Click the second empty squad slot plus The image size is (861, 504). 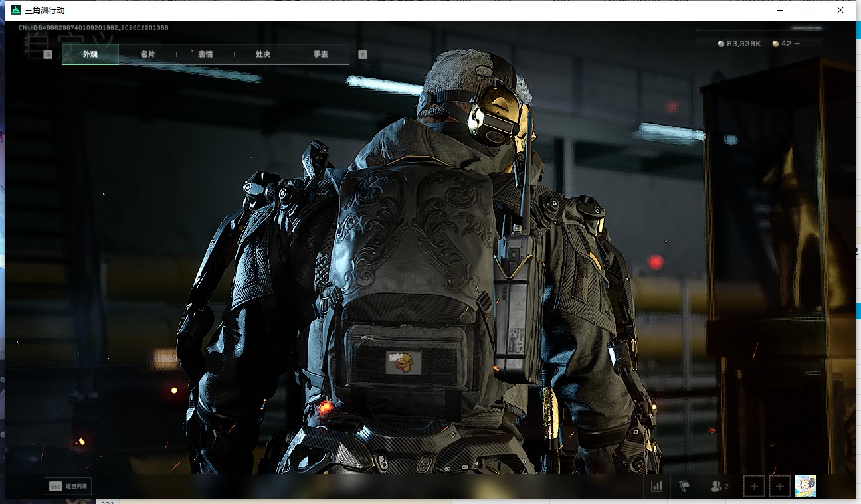click(x=780, y=486)
